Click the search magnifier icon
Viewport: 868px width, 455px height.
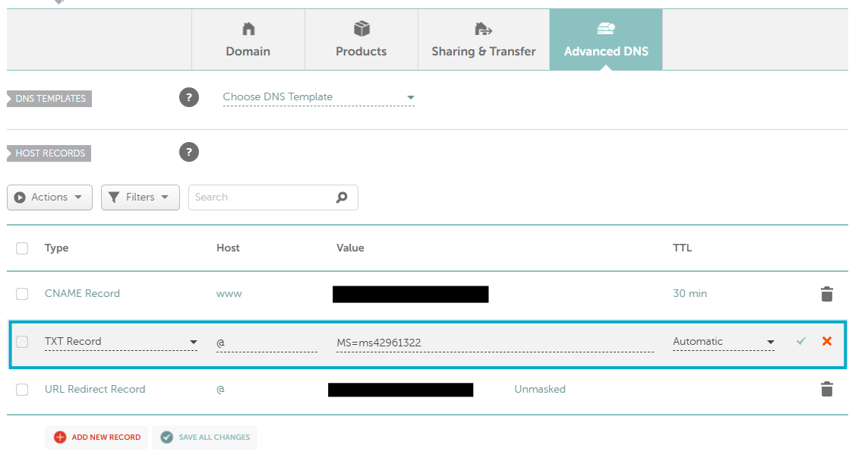342,197
